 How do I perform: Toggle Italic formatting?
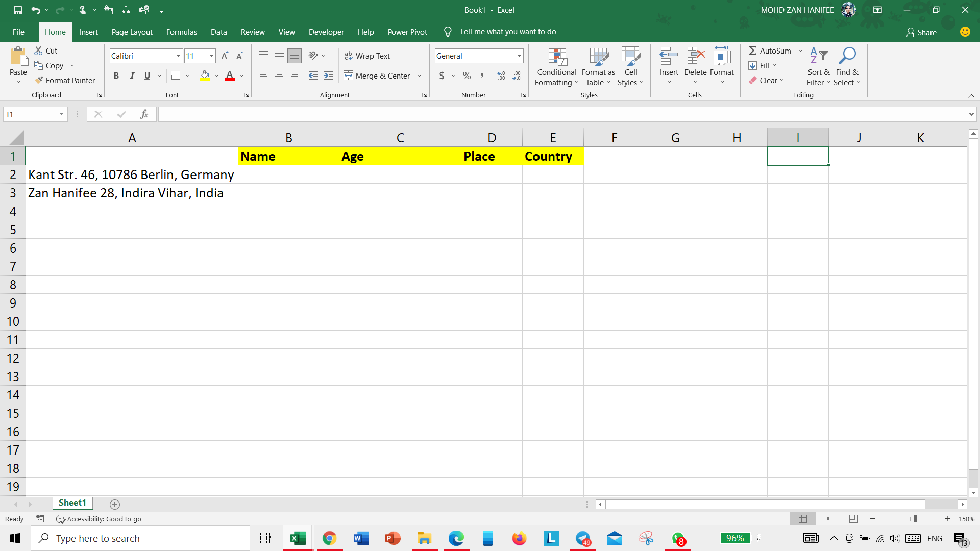pyautogui.click(x=132, y=76)
